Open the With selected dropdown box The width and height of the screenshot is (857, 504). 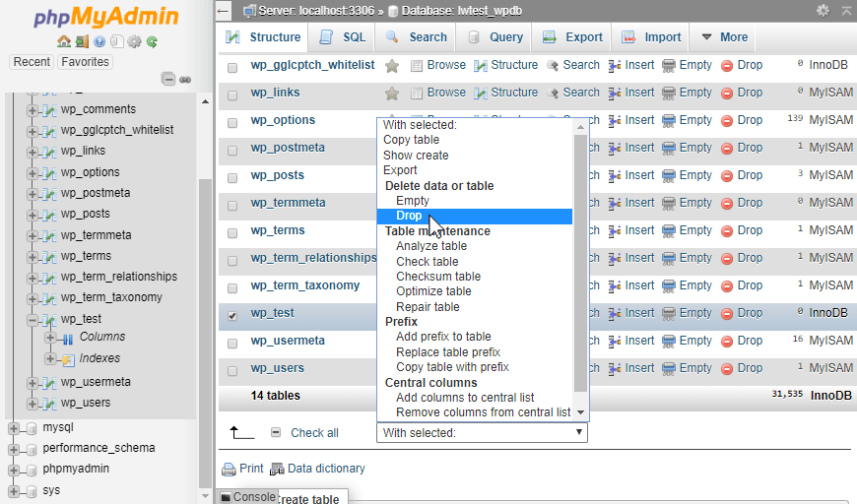[x=482, y=433]
